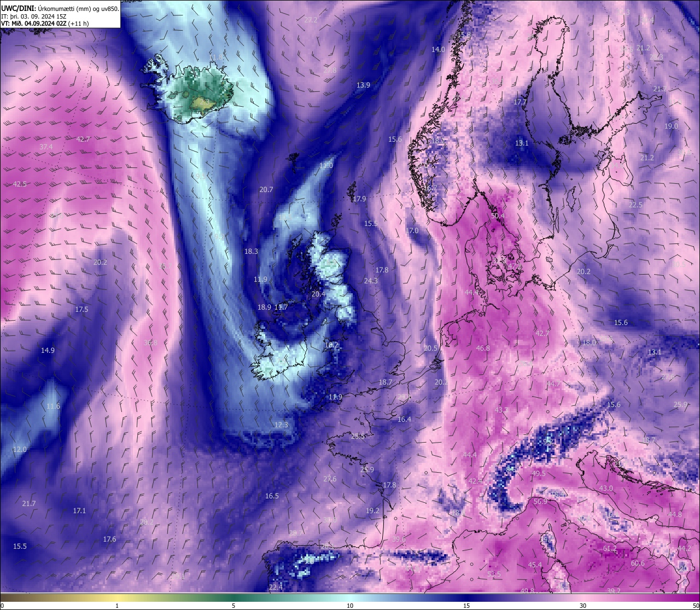This screenshot has height=610, width=700.
Task: Pick the 24.3 value label
Action: (x=371, y=281)
